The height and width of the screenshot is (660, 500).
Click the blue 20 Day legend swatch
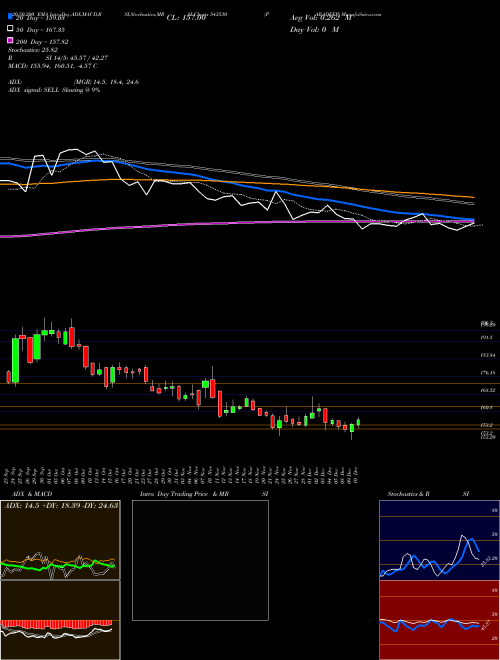coord(10,16)
